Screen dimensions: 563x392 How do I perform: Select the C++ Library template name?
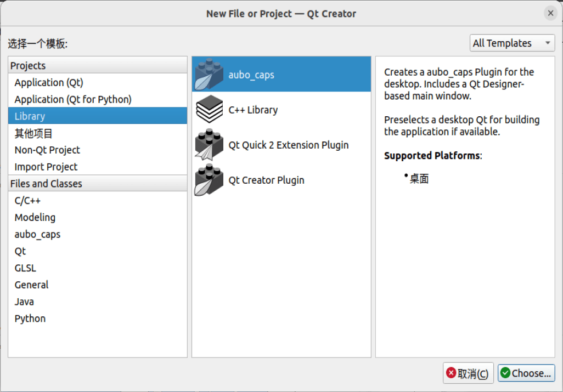coord(253,110)
